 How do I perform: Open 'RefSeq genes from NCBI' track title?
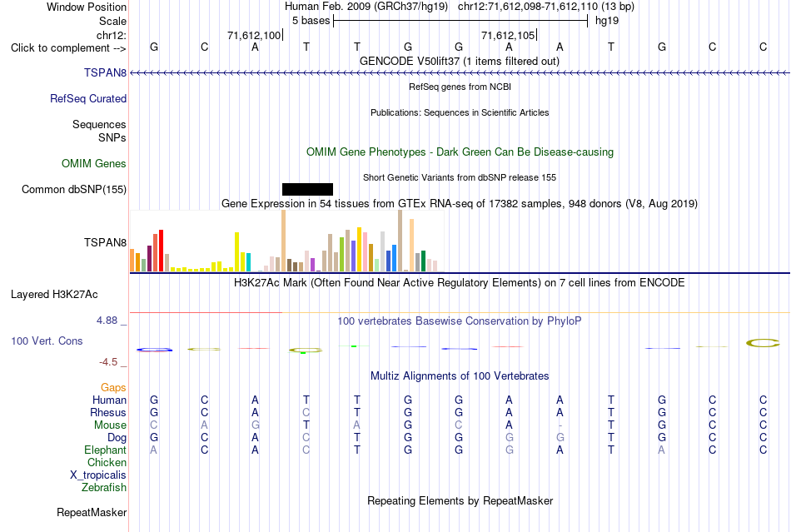pos(460,87)
